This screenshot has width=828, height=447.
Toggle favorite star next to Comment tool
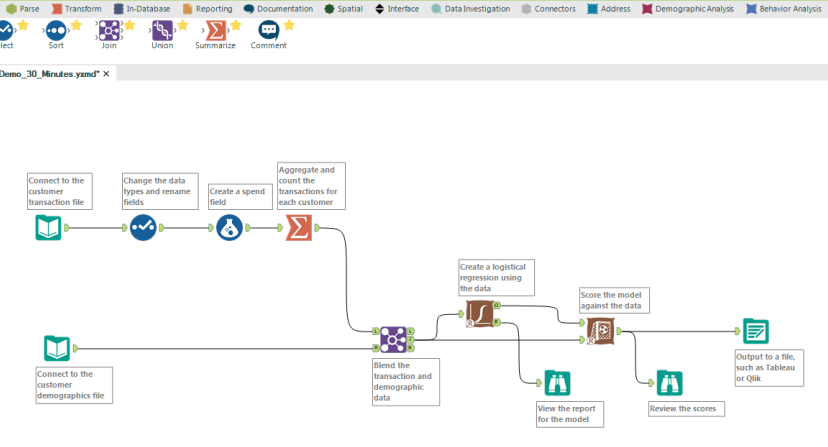[x=289, y=25]
